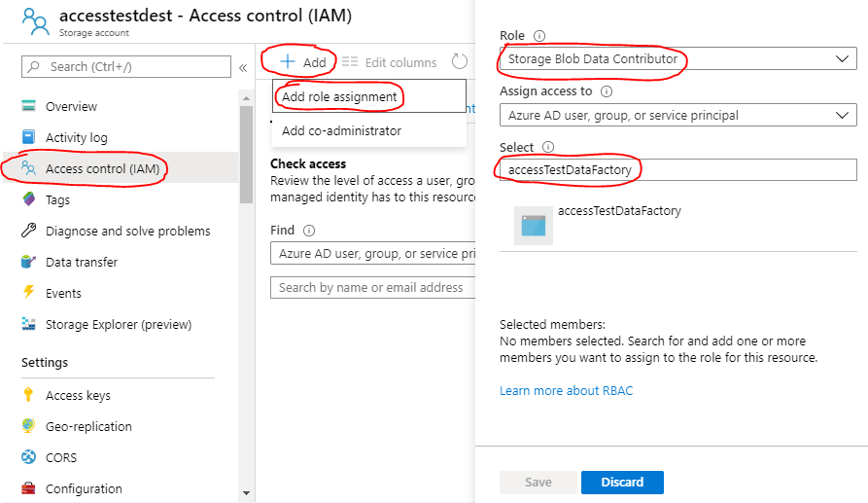
Task: Open the Events lightning icon
Action: tap(28, 293)
